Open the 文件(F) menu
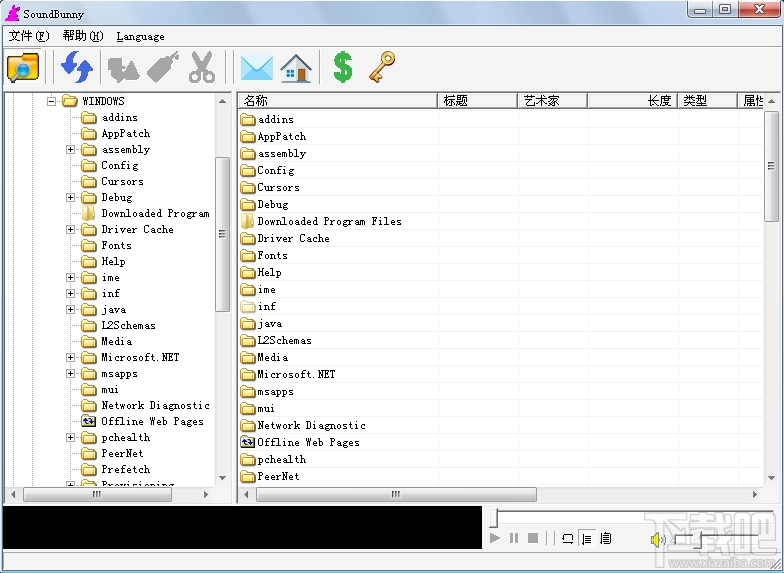Screen dimensions: 784x573 point(29,36)
